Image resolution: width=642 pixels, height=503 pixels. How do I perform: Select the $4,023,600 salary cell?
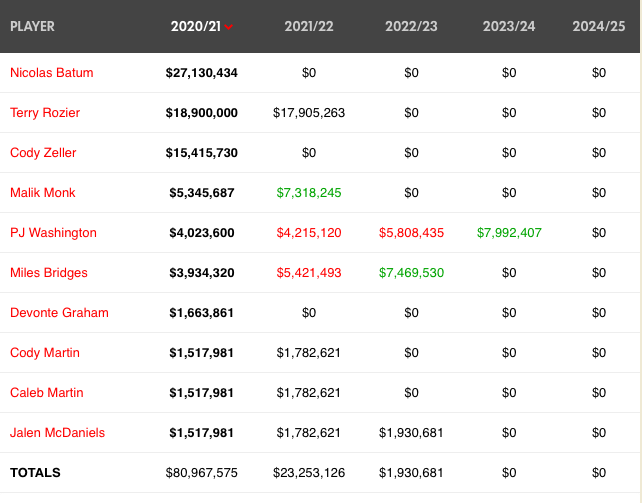(201, 233)
